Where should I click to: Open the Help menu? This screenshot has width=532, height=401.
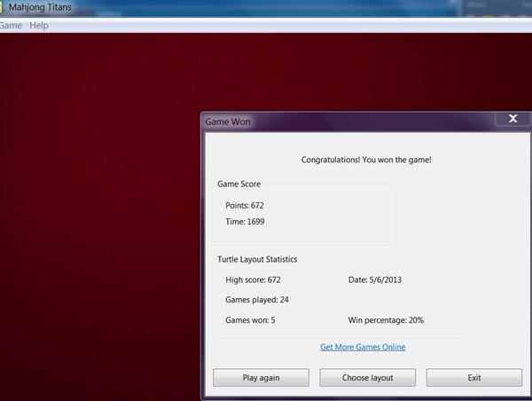pos(39,26)
